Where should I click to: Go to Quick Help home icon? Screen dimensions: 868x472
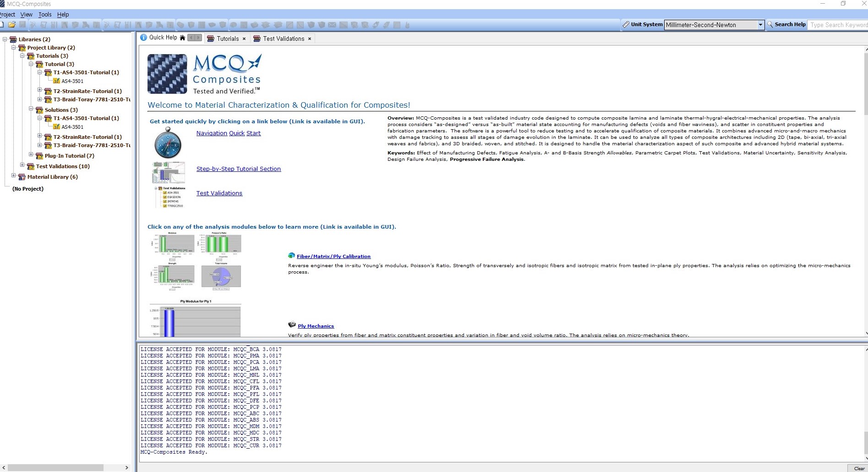tap(182, 38)
